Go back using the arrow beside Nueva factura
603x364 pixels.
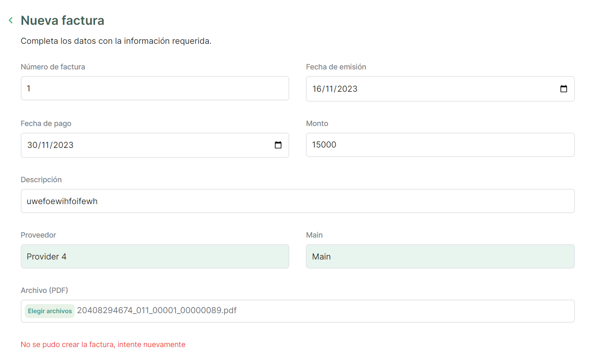pyautogui.click(x=11, y=20)
